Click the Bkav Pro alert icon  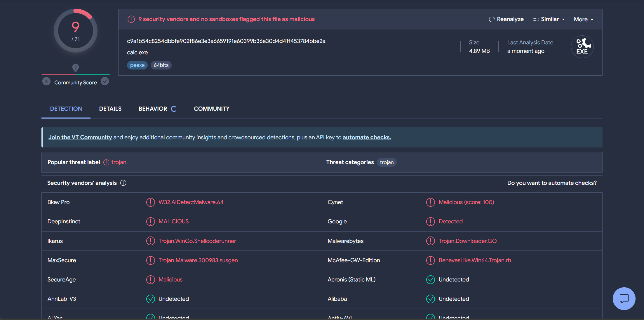coord(150,202)
